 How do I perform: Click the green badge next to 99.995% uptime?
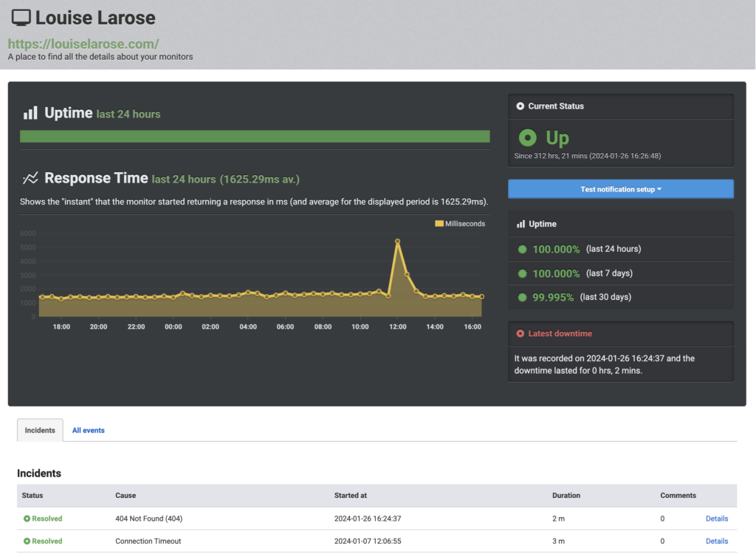pyautogui.click(x=523, y=297)
